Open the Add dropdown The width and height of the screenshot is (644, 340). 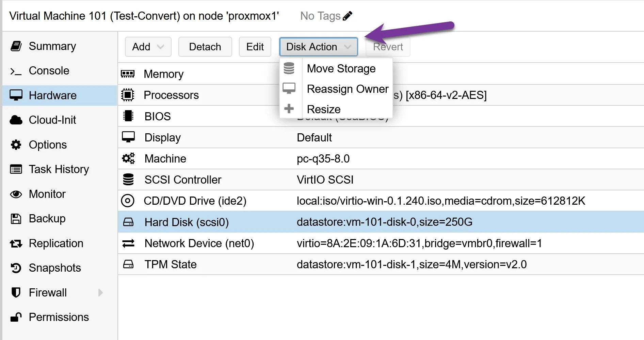(x=148, y=47)
